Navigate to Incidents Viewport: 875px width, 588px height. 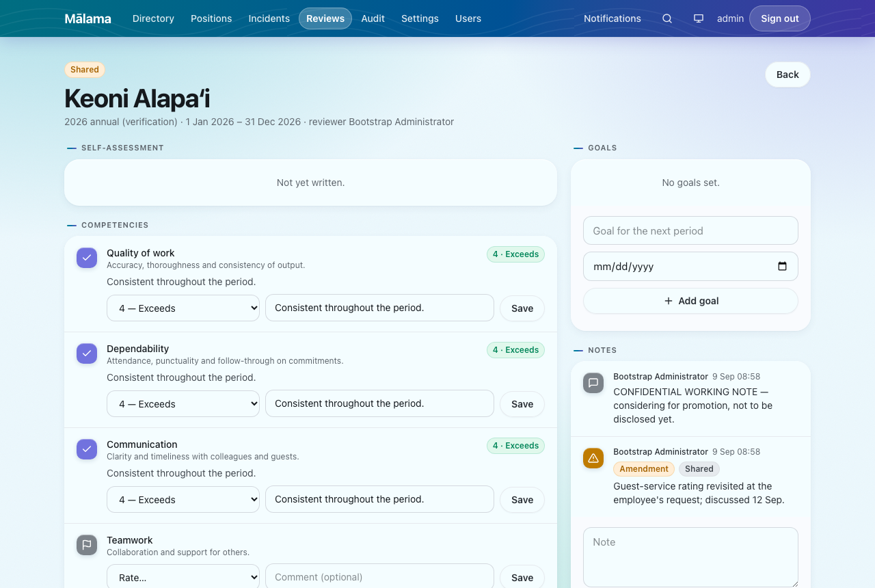[x=269, y=18]
